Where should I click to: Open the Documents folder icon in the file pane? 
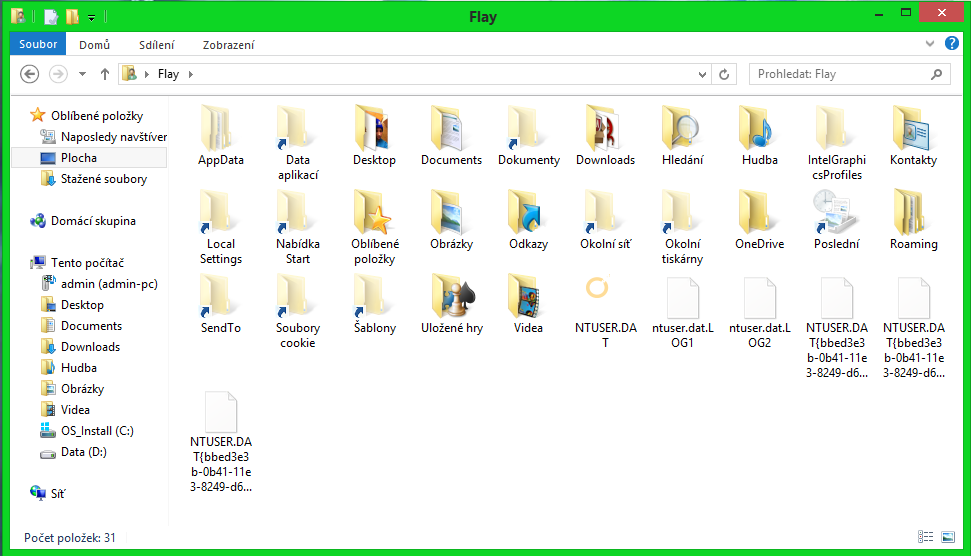(451, 136)
